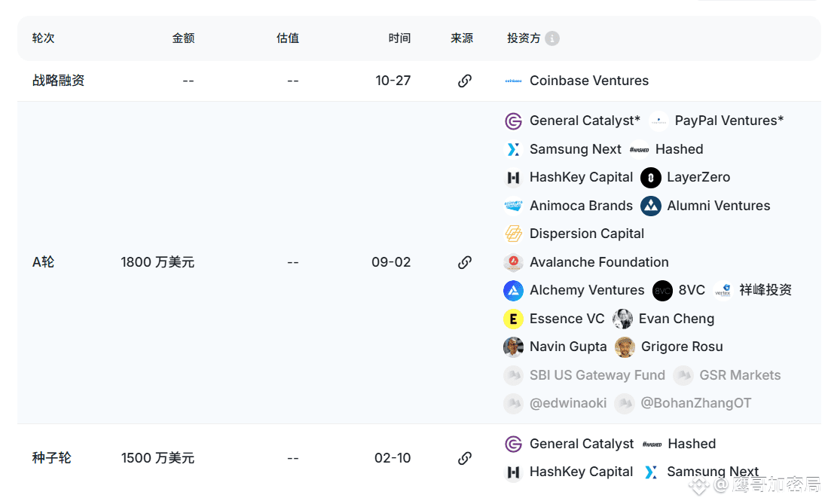Click the Coinbase Ventures logo icon
Screen dimensions: 828x504
click(x=513, y=81)
